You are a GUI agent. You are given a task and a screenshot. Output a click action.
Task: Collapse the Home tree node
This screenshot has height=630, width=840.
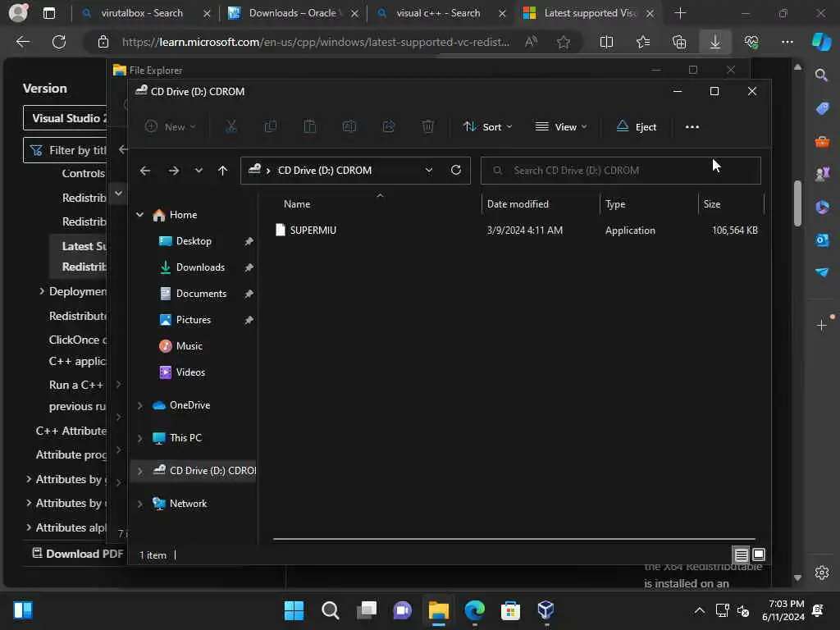[139, 215]
